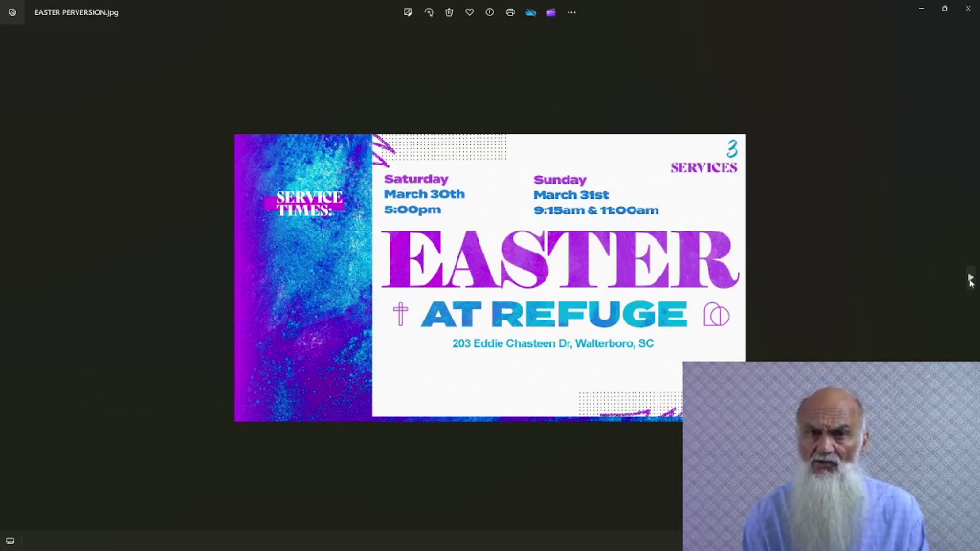Screen dimensions: 980x551
Task: Delete the photo with trash icon
Action: (x=449, y=12)
